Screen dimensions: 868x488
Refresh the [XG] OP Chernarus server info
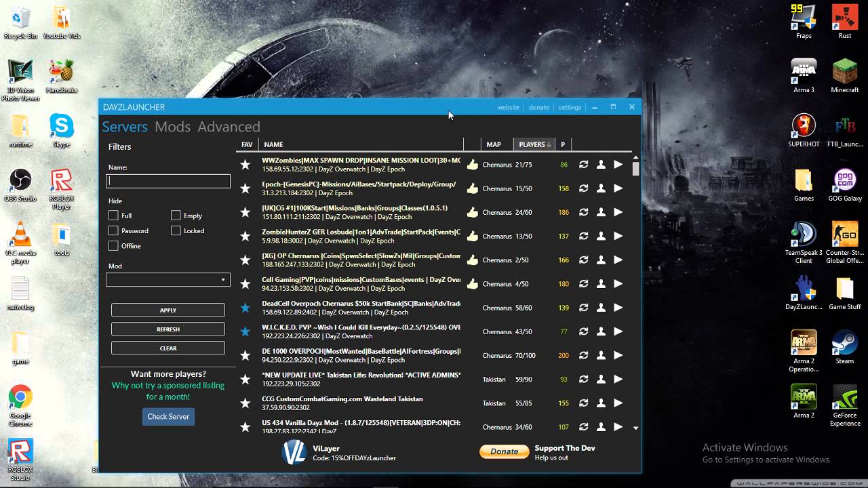click(583, 260)
